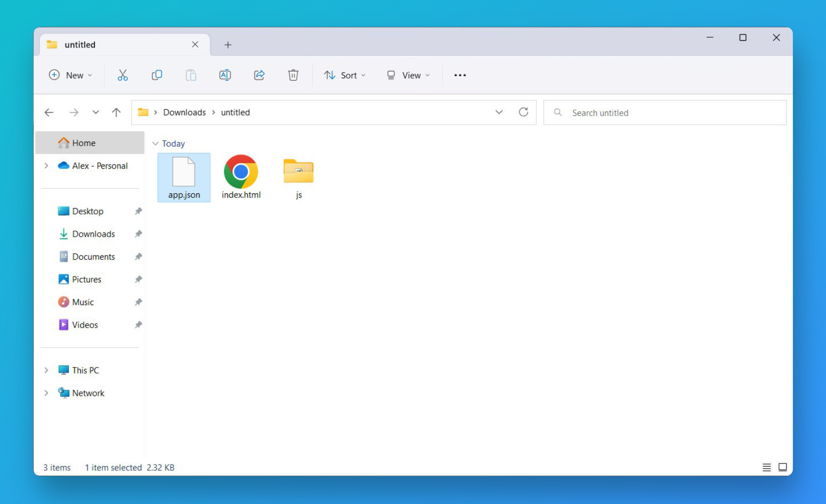Unpin Downloads from the sidebar
The width and height of the screenshot is (826, 504).
(x=138, y=234)
